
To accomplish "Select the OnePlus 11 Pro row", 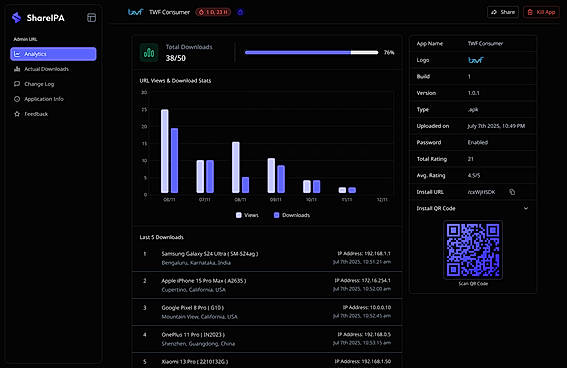I will [x=268, y=339].
